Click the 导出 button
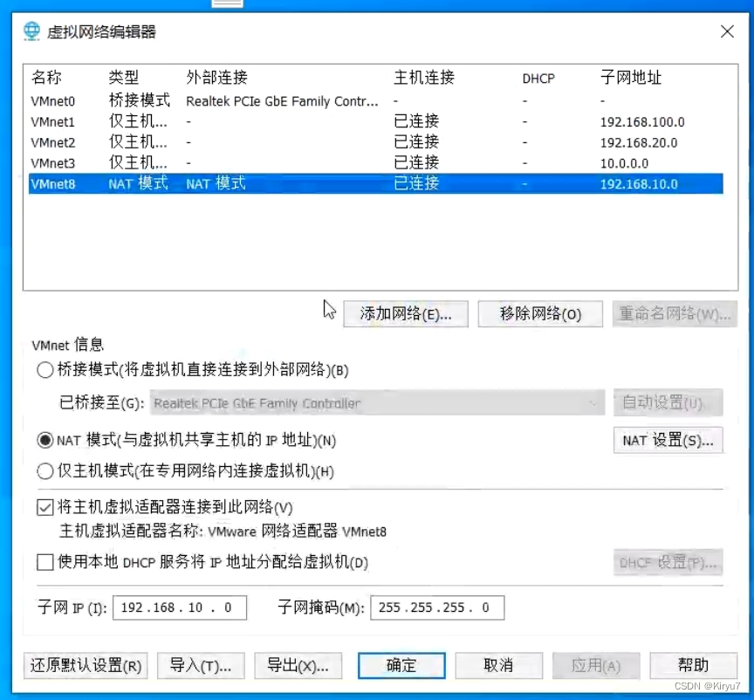 click(298, 665)
